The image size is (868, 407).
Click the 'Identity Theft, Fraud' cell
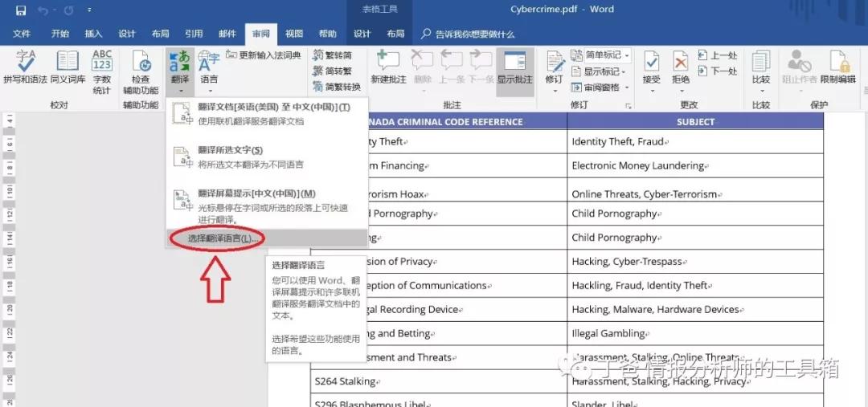[695, 141]
